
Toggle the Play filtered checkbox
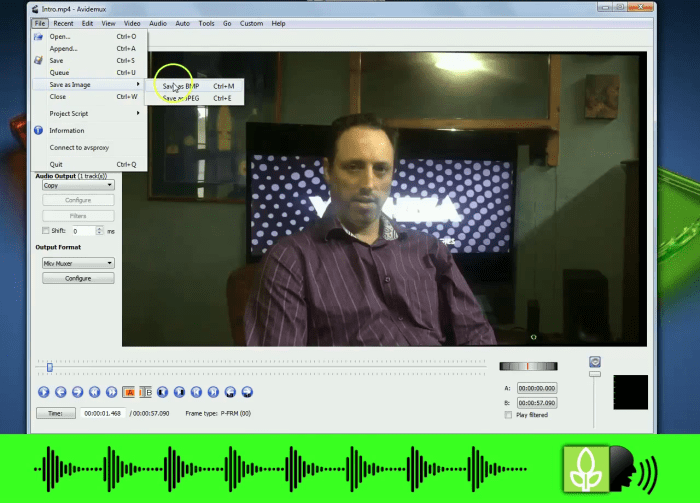508,415
